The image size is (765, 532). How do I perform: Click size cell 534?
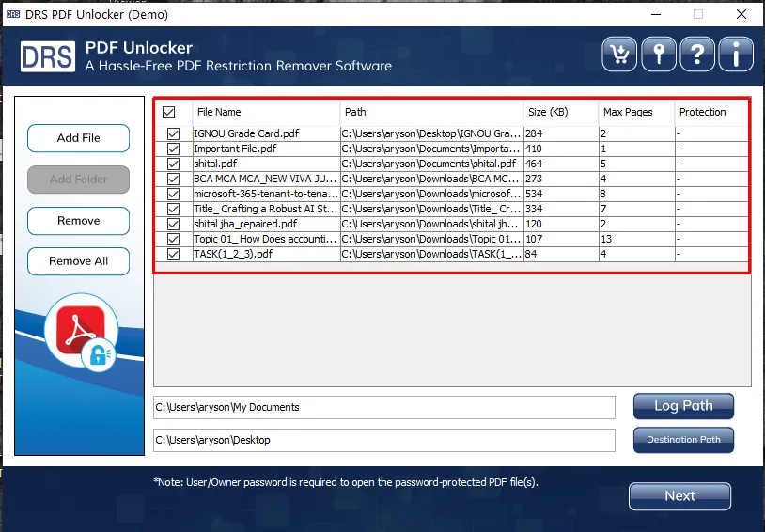[561, 195]
